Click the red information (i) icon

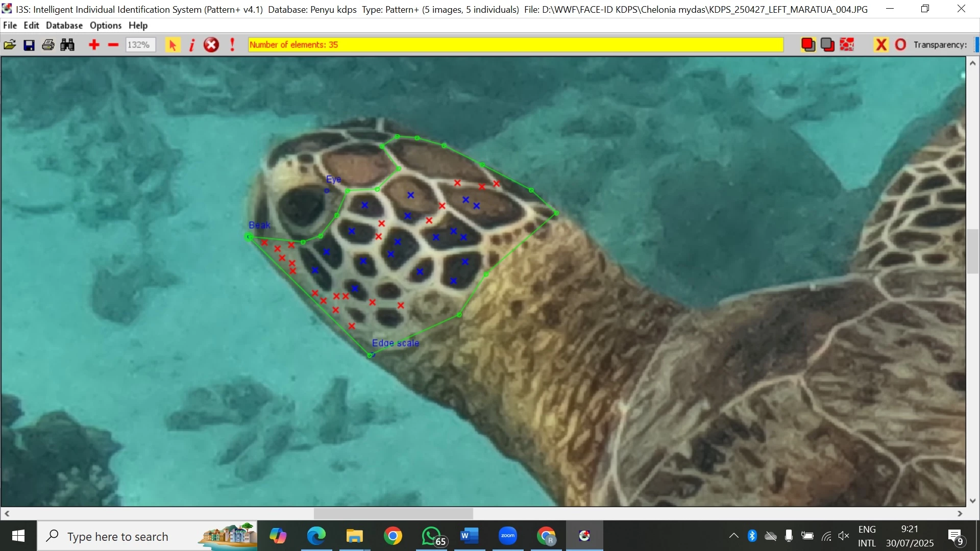[192, 44]
